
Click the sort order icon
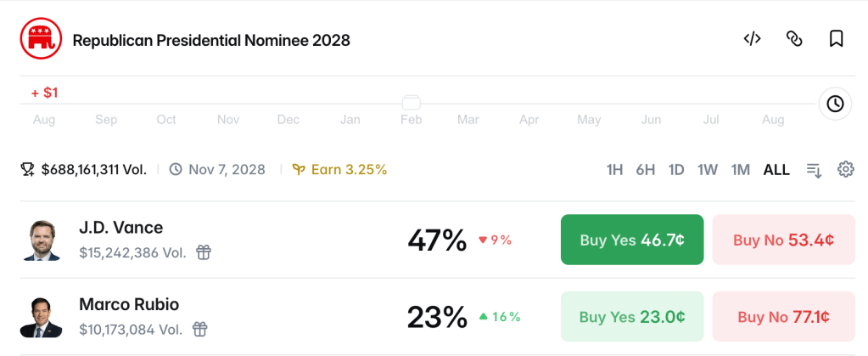click(814, 170)
